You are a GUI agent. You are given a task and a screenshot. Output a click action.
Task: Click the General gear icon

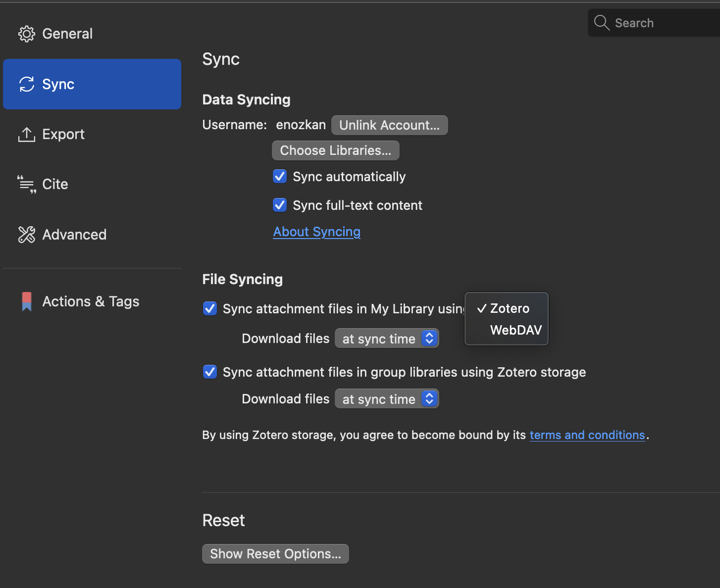27,34
